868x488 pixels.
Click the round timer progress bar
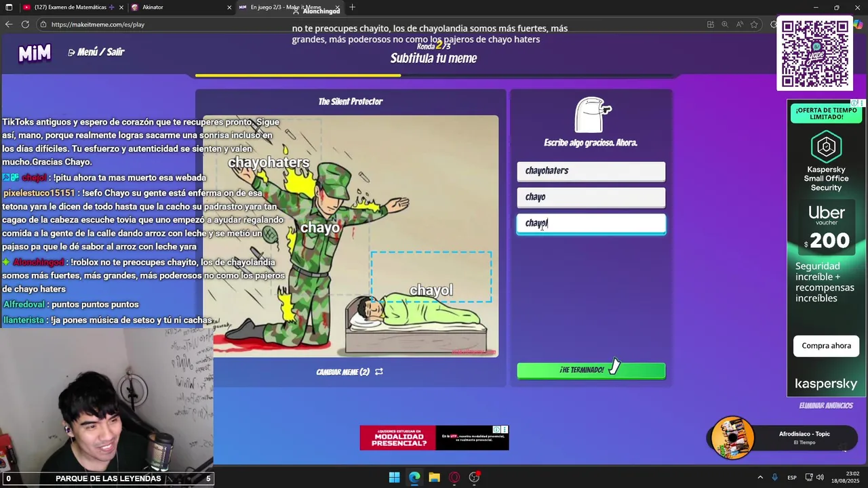click(434, 75)
